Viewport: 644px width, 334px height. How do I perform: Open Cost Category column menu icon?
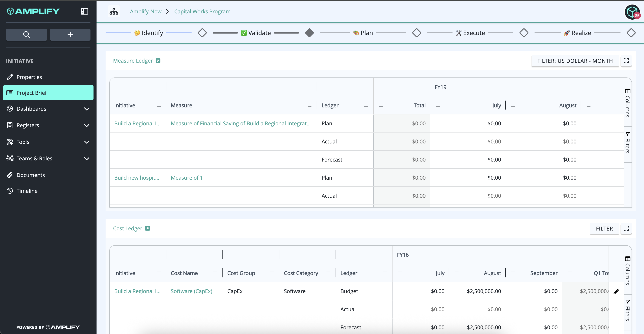[x=328, y=273]
